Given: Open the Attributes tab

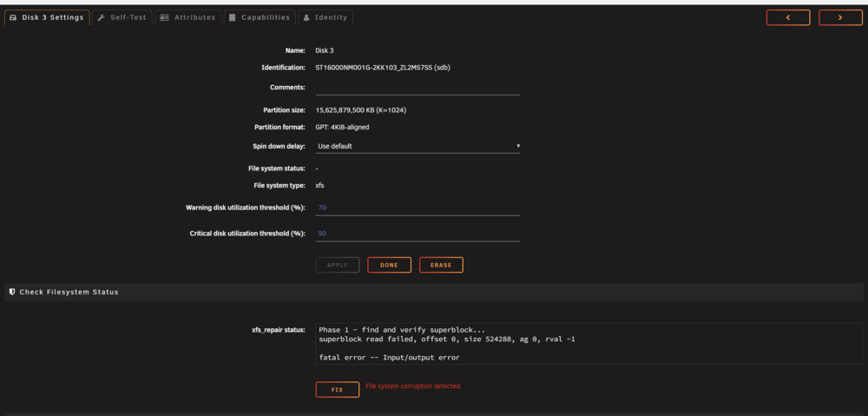Looking at the screenshot, I should click(x=187, y=17).
